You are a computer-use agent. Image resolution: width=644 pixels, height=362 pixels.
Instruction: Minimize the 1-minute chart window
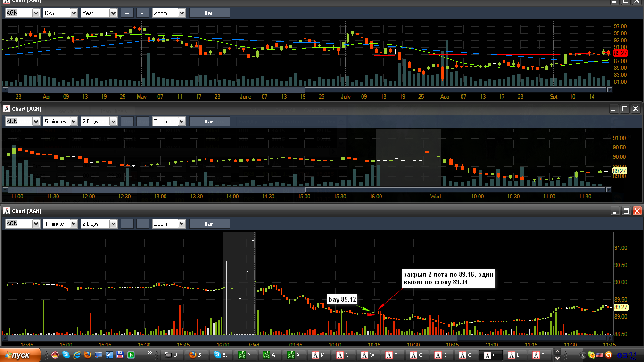tap(614, 211)
